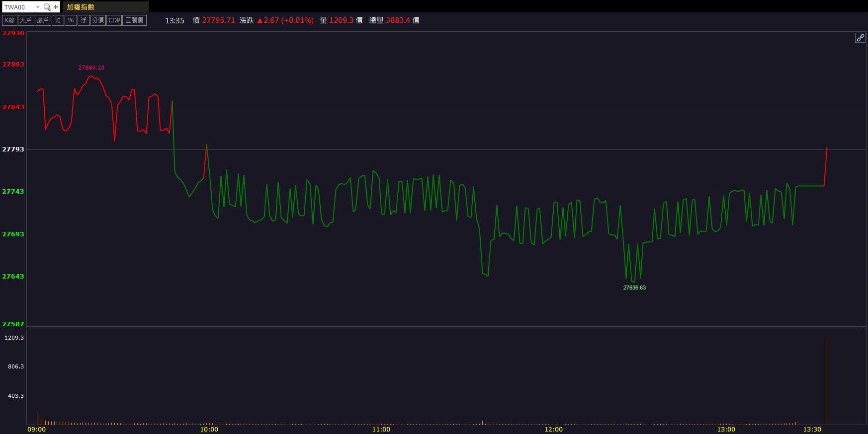Toggle the 散戶 indicator button
868x434 pixels.
pyautogui.click(x=43, y=20)
